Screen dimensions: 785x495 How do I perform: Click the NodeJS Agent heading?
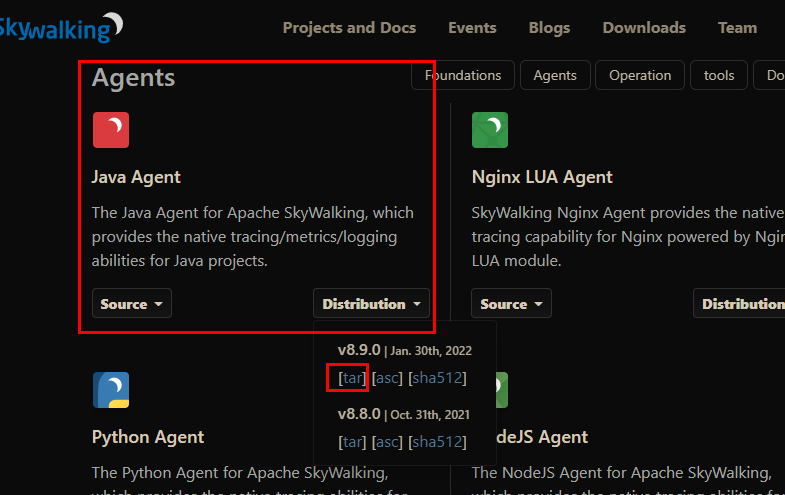542,437
